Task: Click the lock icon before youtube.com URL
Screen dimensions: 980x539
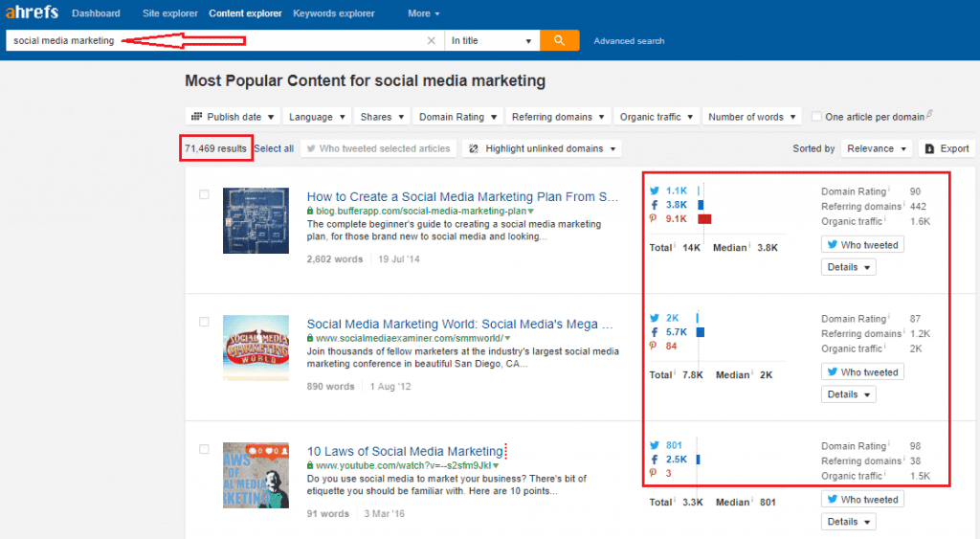Action: (310, 465)
